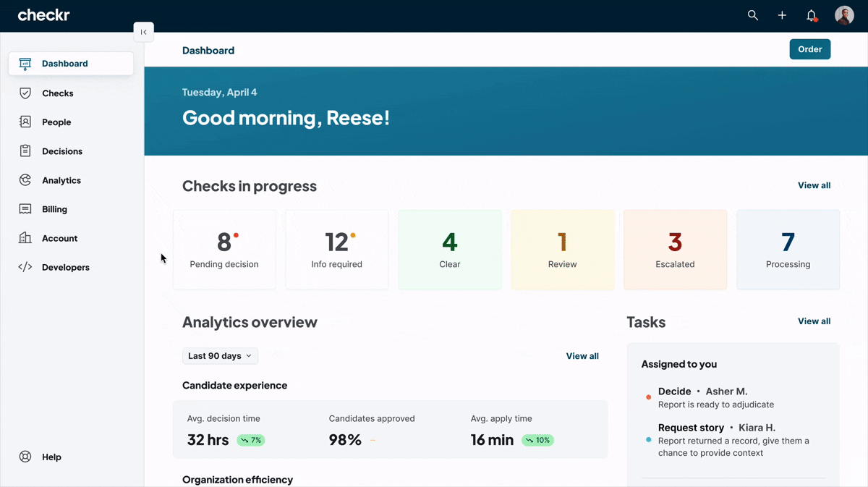The image size is (868, 487).
Task: Open the Last 90 days dropdown
Action: [220, 355]
